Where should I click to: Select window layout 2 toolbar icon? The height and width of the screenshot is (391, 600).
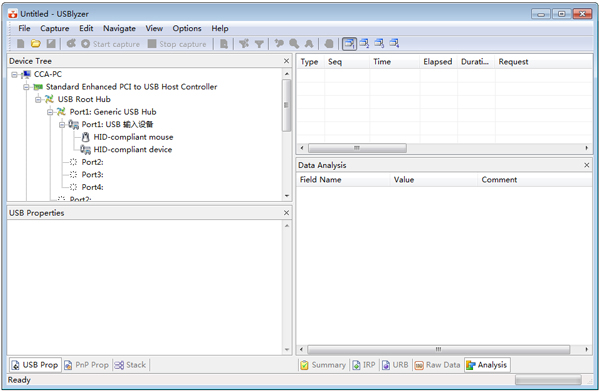364,44
